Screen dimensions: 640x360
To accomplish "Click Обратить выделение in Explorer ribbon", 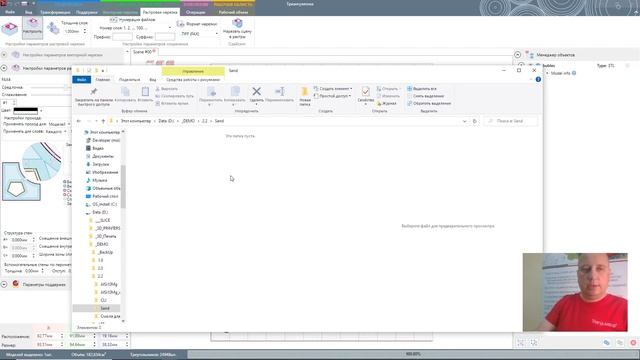I will [429, 103].
